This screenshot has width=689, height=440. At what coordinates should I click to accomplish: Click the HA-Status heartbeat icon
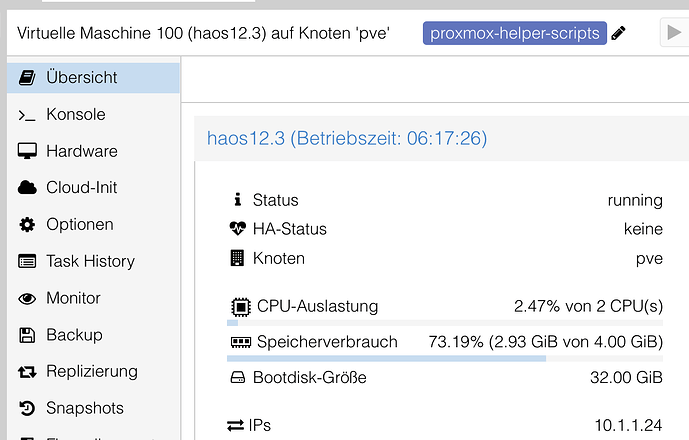pyautogui.click(x=238, y=229)
